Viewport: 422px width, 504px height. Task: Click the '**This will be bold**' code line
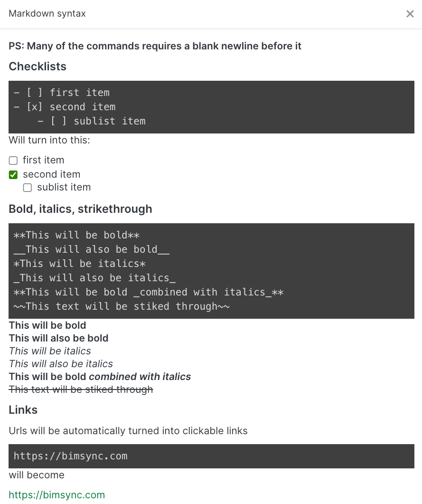click(x=76, y=235)
